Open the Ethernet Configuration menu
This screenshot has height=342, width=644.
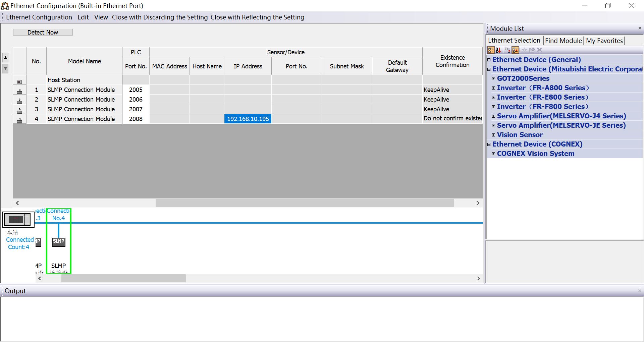39,17
